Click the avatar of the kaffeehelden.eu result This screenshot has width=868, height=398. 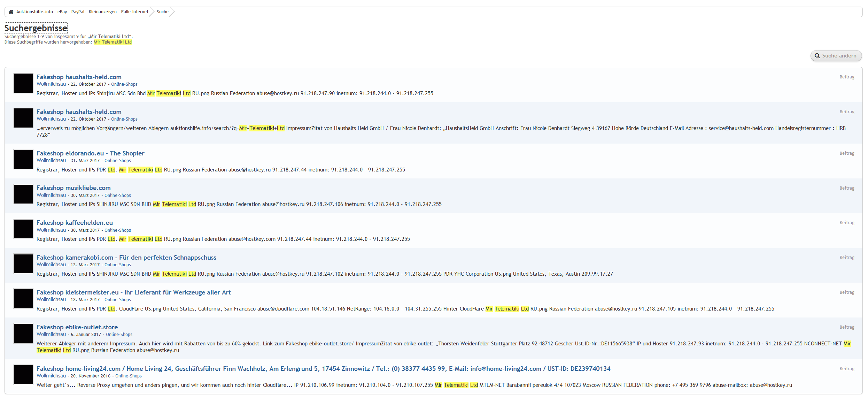pyautogui.click(x=23, y=229)
